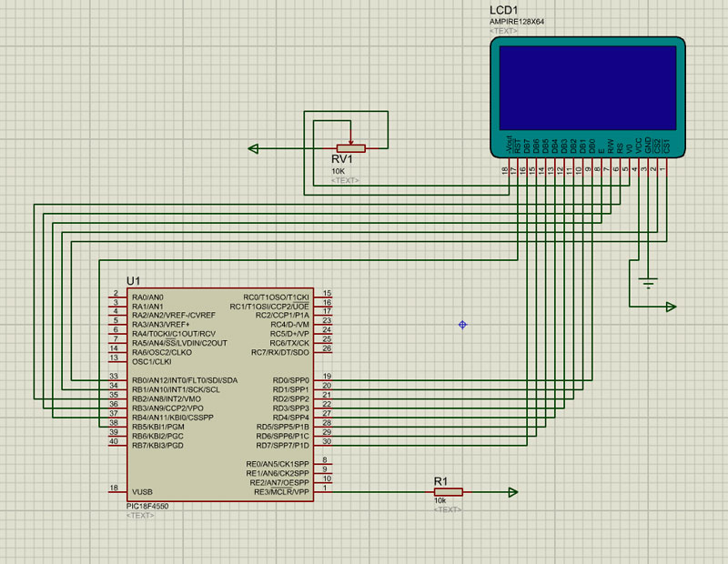Click pin RE2/AN7/OESPP

tap(279, 483)
